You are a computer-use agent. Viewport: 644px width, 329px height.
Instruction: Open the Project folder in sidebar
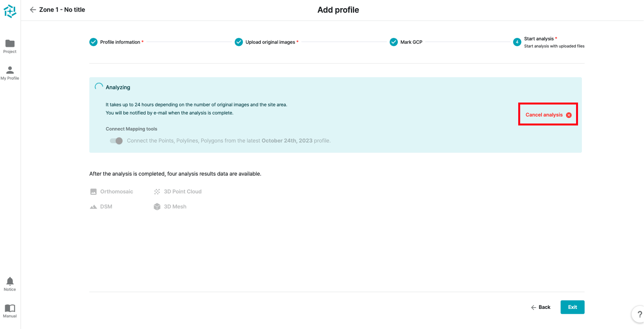(x=10, y=46)
